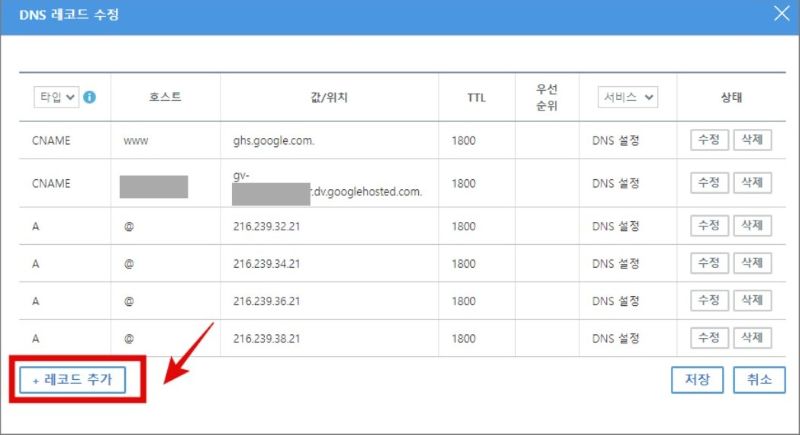
Task: Click the 저장 button
Action: pyautogui.click(x=697, y=380)
